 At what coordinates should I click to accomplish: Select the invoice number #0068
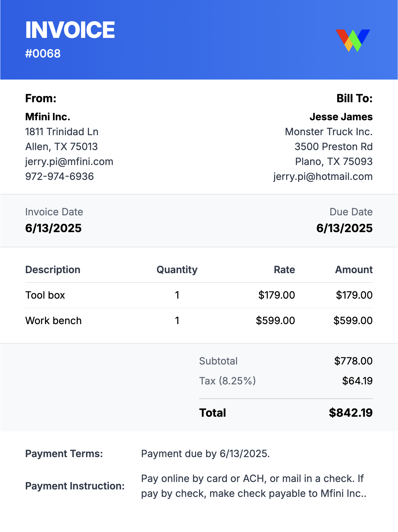point(43,54)
